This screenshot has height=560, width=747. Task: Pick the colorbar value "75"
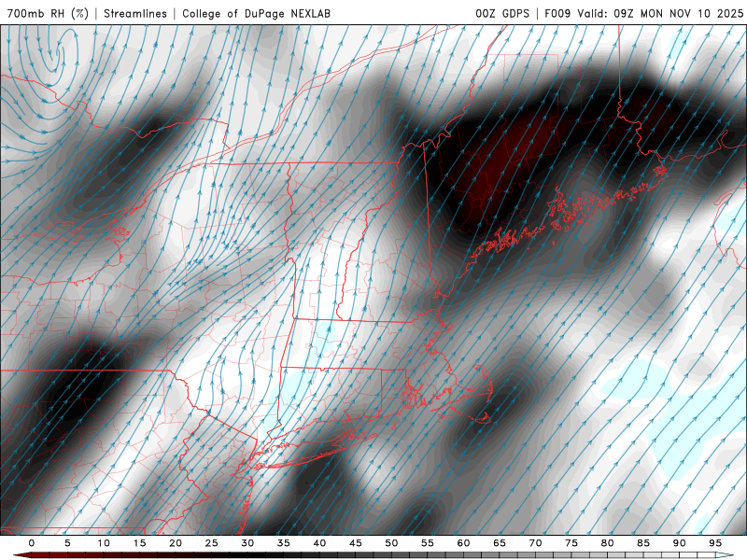tap(571, 543)
